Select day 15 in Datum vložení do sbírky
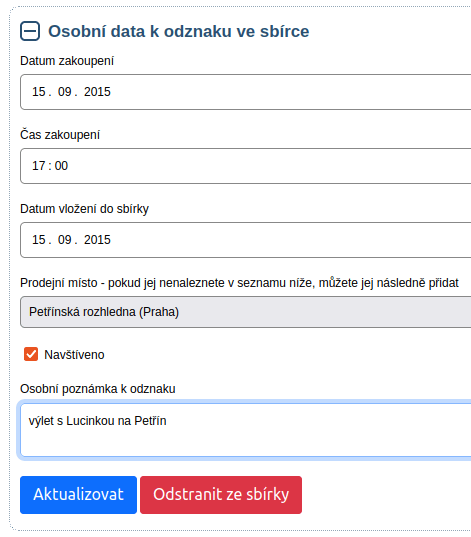 tap(39, 240)
